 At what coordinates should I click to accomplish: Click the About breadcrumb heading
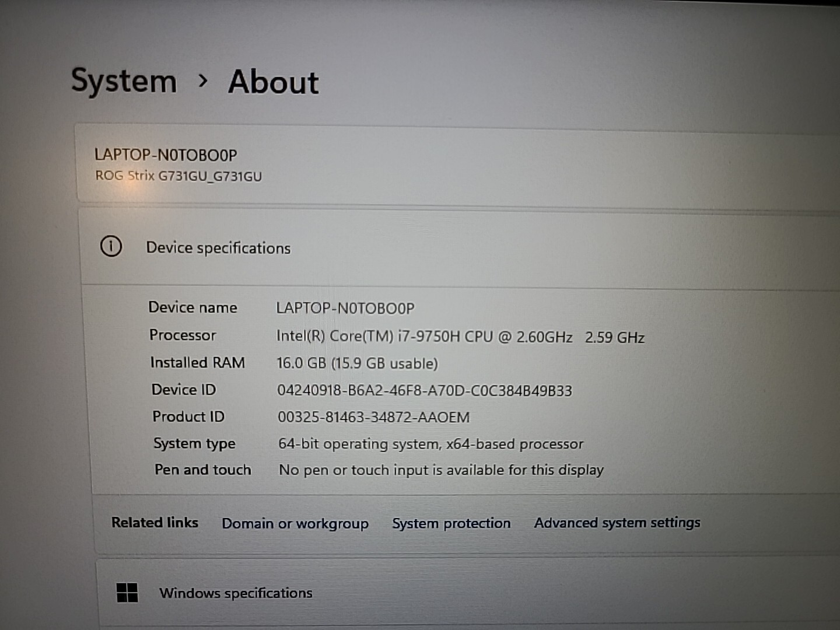(x=274, y=82)
